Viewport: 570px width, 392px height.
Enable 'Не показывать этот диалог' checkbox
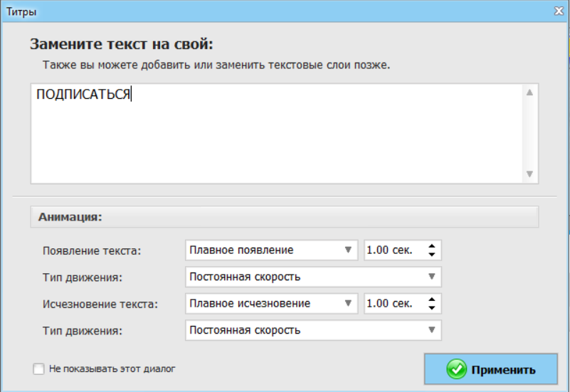click(38, 369)
